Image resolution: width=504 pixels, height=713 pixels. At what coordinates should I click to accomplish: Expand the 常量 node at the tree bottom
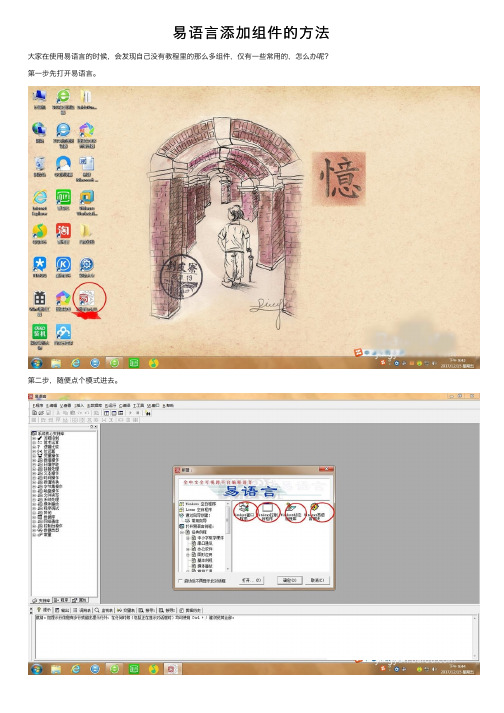[34, 535]
